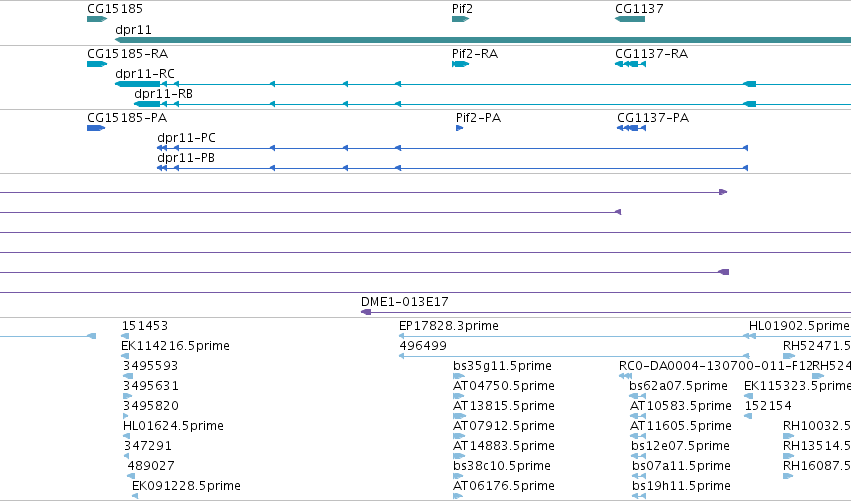Viewport: 851px width, 501px height.
Task: Select the Pif2-PA protein arrow glyph
Action: 460,128
